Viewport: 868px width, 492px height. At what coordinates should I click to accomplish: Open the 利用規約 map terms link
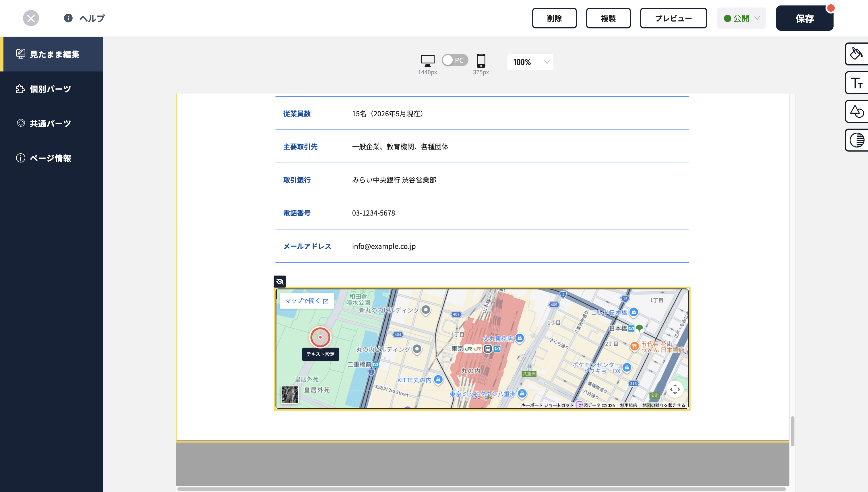[628, 405]
